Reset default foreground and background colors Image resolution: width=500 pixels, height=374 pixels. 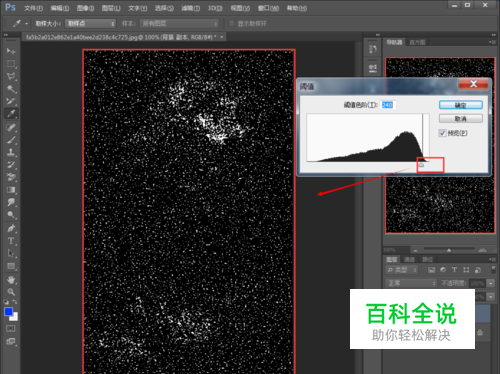pos(6,302)
